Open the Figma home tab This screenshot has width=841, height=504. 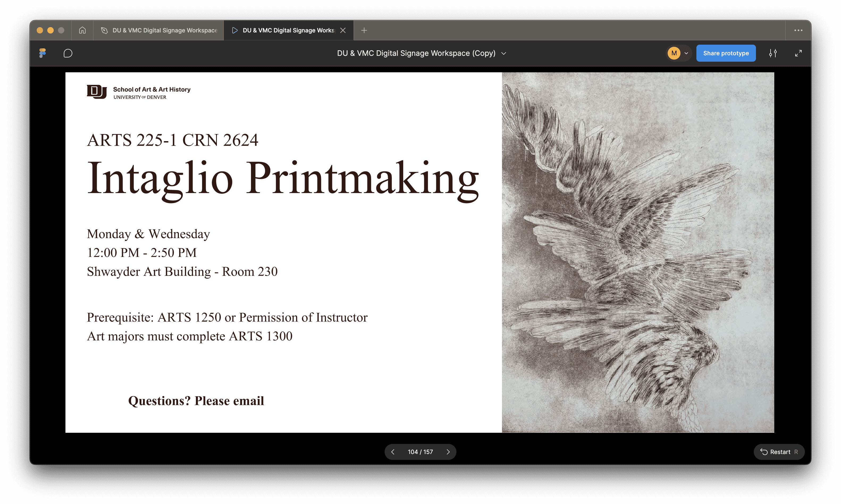point(82,30)
